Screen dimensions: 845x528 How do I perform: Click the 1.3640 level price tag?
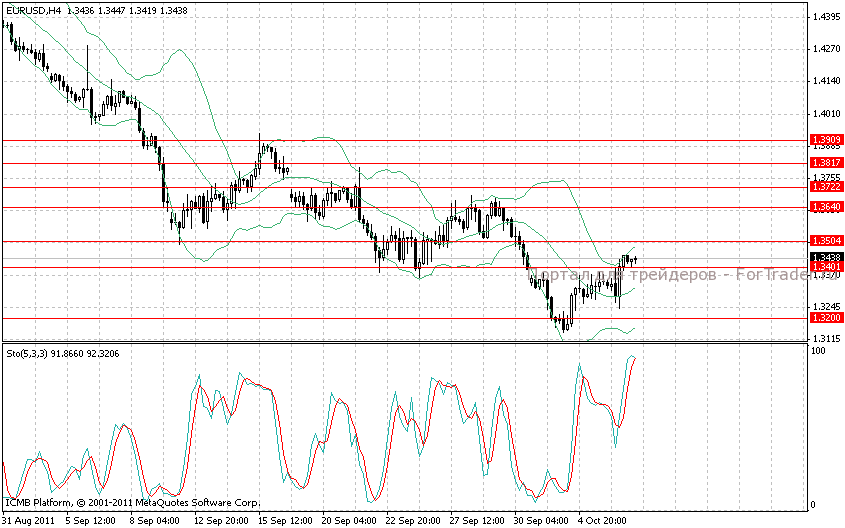[825, 207]
